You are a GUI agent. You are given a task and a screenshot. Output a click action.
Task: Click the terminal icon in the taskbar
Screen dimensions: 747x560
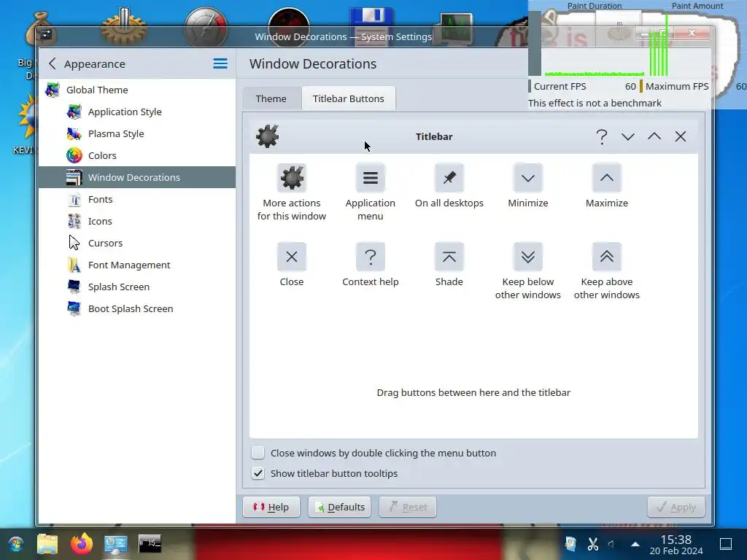point(150,543)
